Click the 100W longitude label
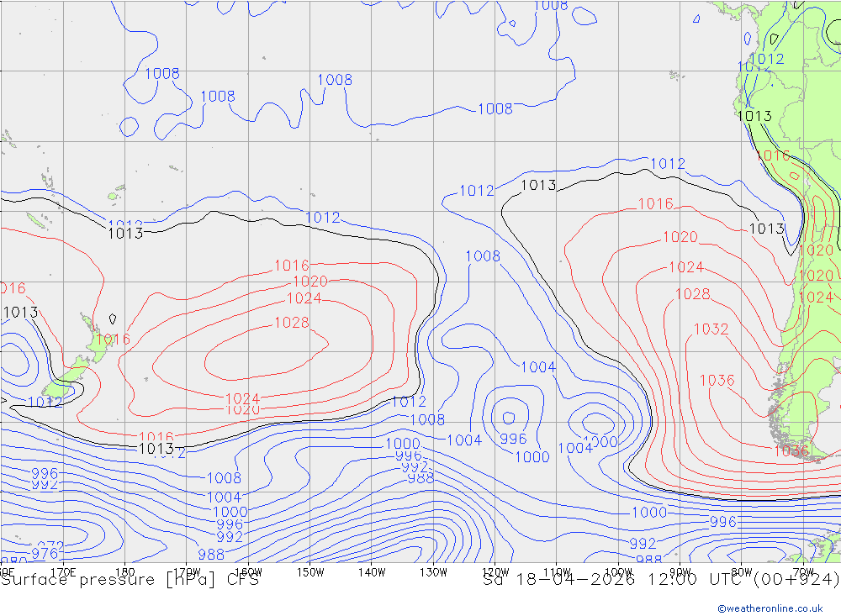This screenshot has width=841, height=616. (x=618, y=572)
